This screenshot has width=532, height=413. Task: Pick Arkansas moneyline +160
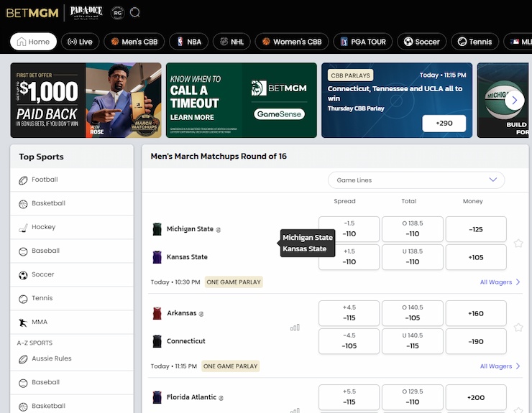[476, 313]
